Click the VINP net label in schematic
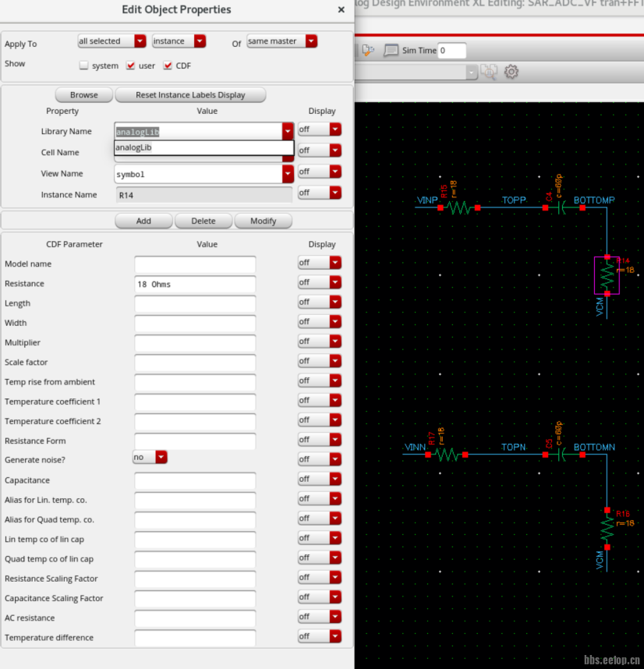Screen dimensions: 644x669 pos(427,200)
